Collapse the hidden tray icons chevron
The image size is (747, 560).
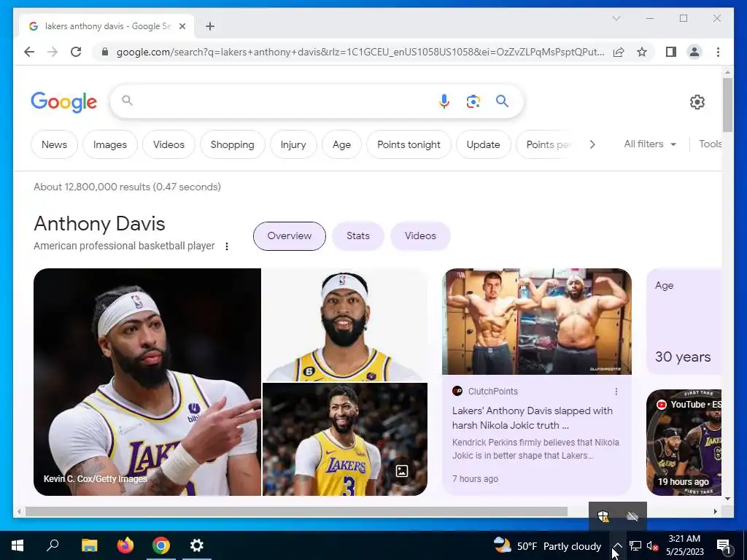tap(617, 545)
